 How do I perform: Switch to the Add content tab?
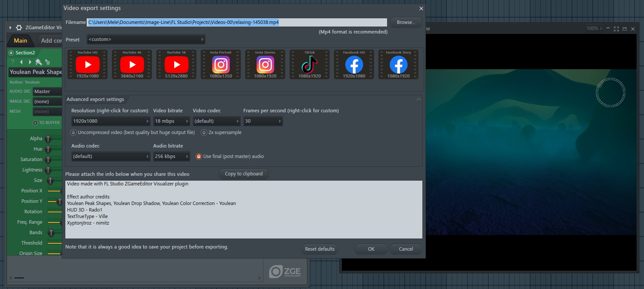tap(49, 40)
